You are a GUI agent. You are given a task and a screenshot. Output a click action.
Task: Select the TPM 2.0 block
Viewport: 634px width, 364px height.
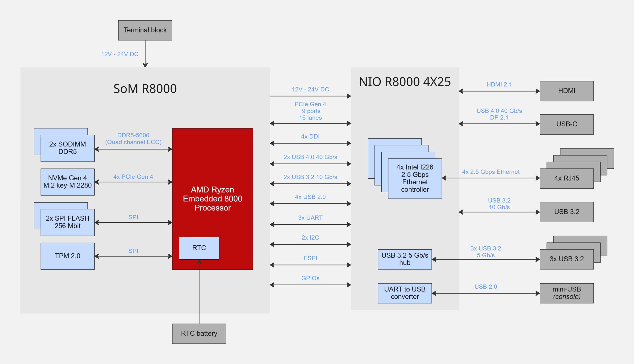click(x=68, y=256)
